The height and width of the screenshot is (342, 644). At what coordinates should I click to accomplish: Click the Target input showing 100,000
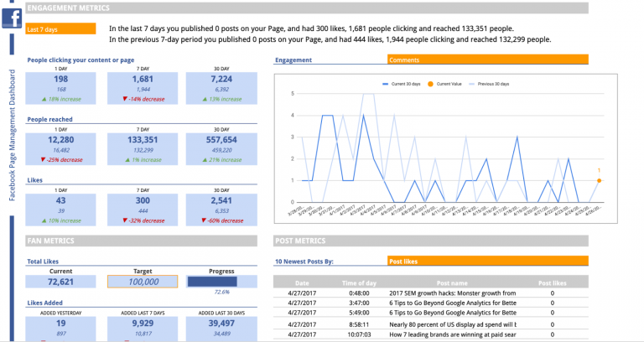click(x=143, y=282)
